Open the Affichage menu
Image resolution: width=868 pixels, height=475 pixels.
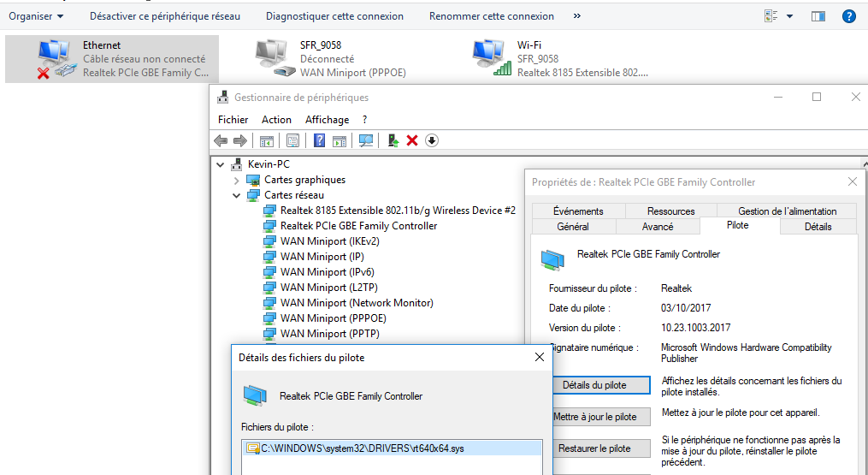pos(327,120)
